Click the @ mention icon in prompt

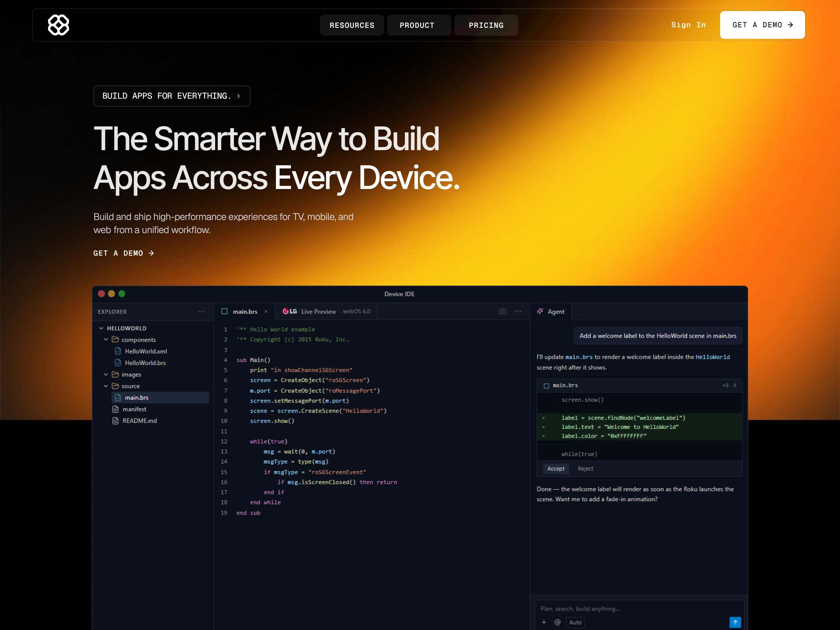click(557, 622)
